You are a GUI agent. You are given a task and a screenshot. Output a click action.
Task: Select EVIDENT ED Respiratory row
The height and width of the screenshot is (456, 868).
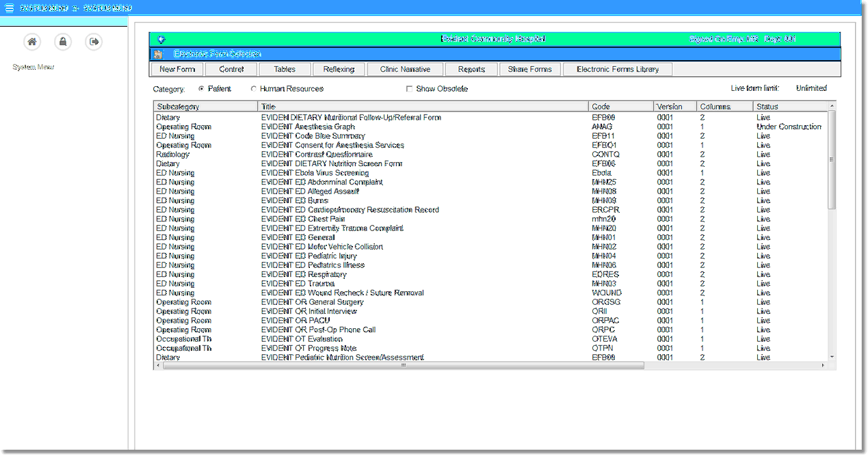pyautogui.click(x=490, y=274)
